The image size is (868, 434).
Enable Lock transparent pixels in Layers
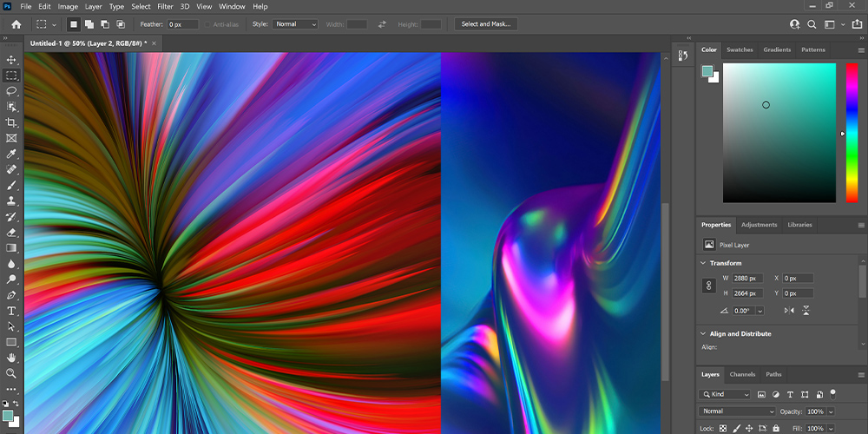pyautogui.click(x=724, y=429)
